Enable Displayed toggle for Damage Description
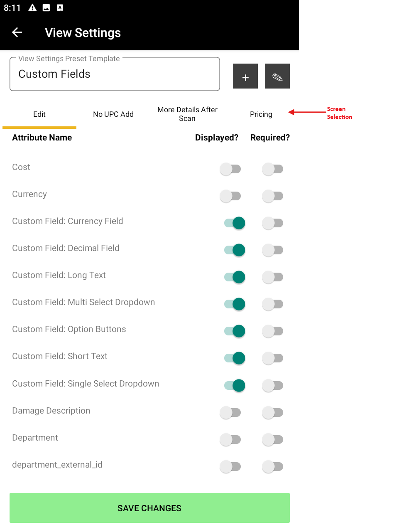This screenshot has height=532, width=411. tap(230, 413)
